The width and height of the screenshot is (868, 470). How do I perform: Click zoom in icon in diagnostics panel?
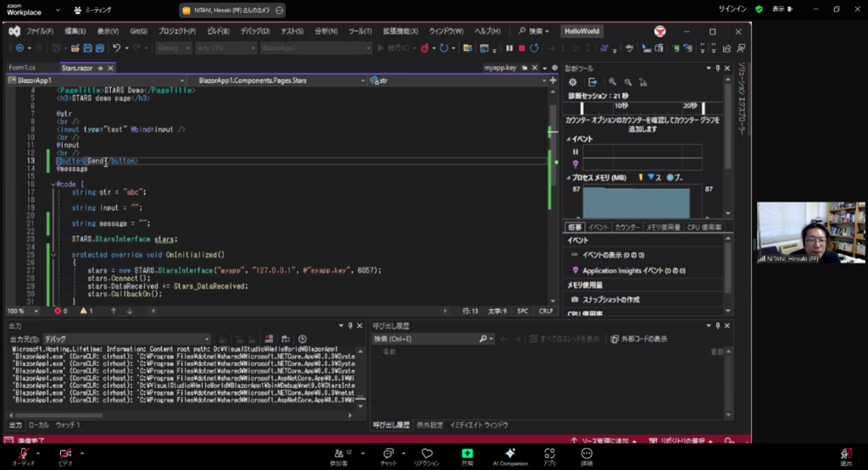612,82
